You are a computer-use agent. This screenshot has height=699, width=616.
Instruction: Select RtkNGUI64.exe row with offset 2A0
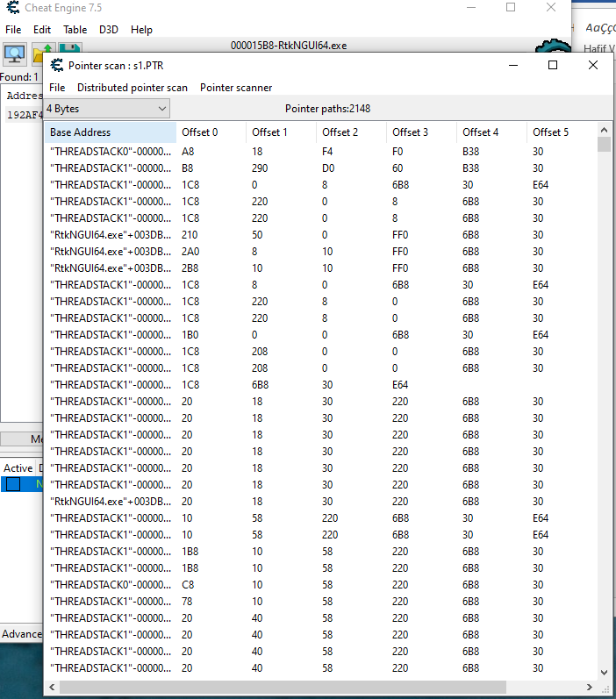320,252
